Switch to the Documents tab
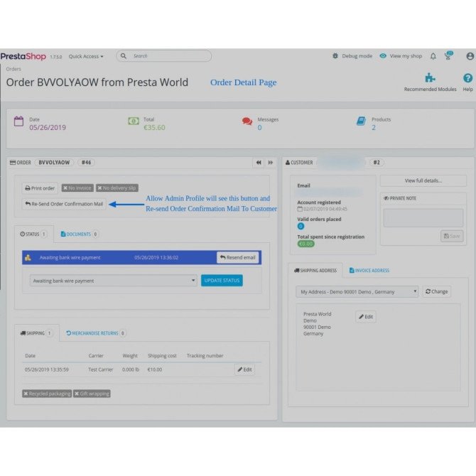 click(80, 234)
